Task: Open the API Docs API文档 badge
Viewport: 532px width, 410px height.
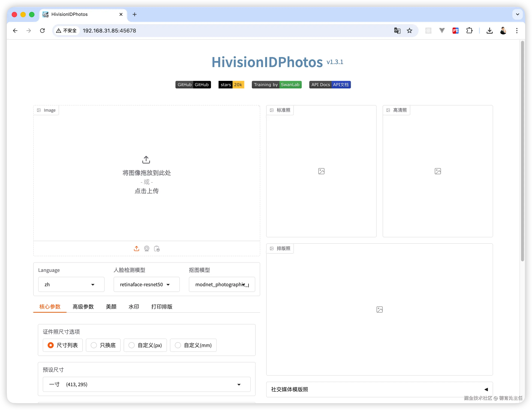Action: (x=330, y=84)
